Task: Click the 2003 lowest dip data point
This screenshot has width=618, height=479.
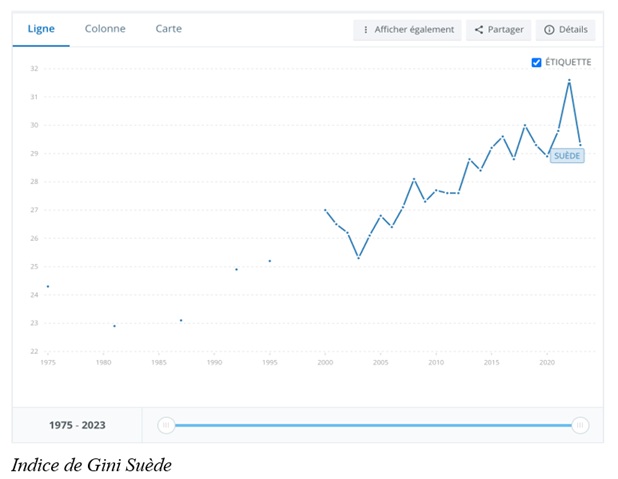Action: (358, 258)
